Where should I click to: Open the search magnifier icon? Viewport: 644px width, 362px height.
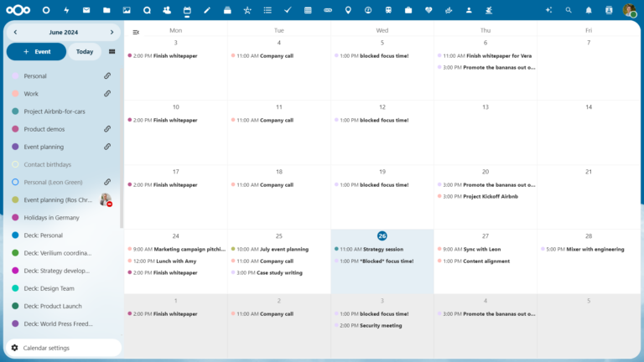(569, 10)
